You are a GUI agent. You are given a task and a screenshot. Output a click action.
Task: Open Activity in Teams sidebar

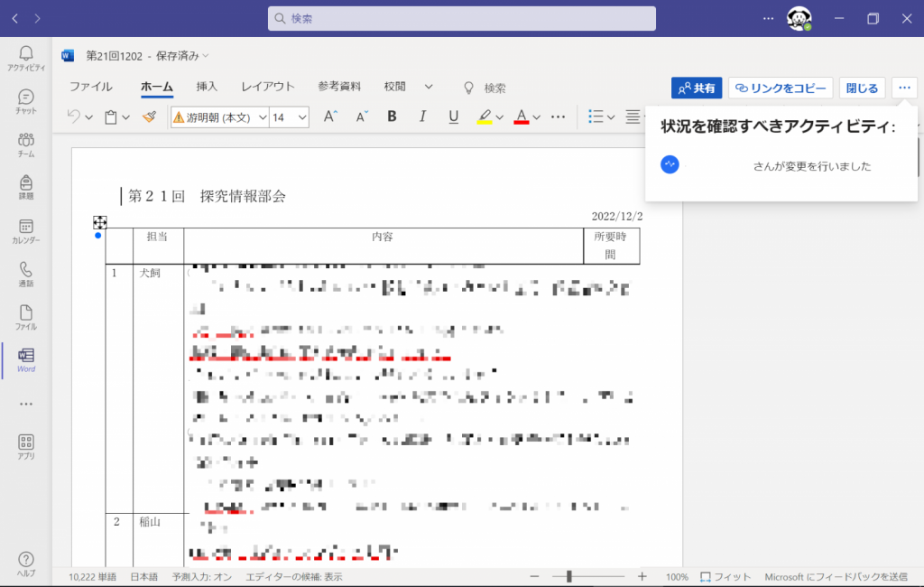26,57
